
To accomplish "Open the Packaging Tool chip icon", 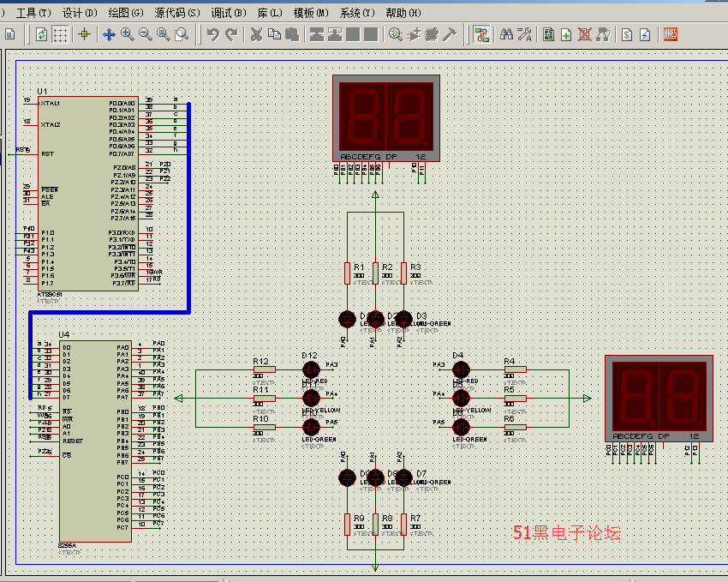I will [x=432, y=34].
